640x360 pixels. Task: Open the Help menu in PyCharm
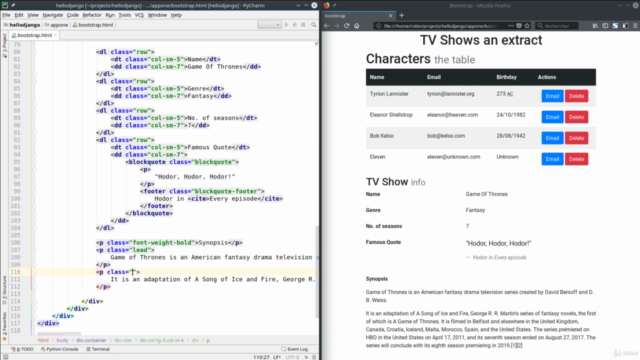(176, 15)
